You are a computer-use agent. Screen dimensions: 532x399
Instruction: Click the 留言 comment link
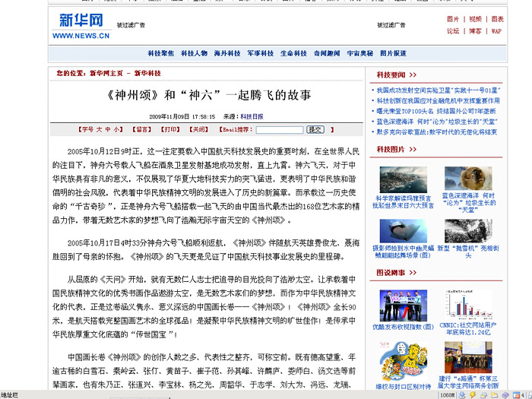point(142,130)
